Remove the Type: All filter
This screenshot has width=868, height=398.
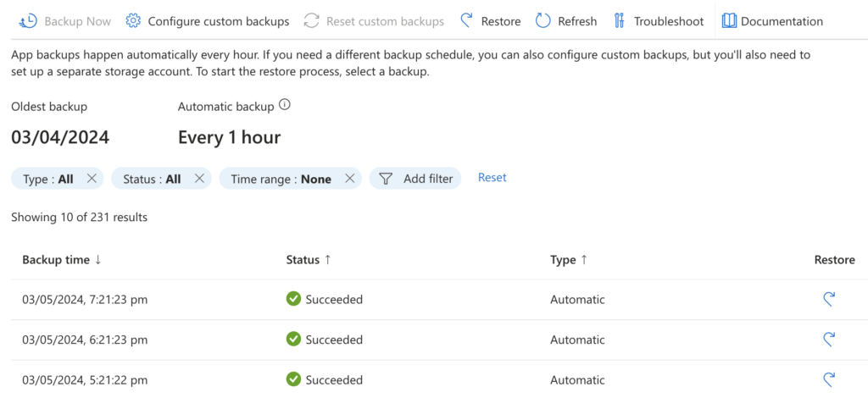(92, 179)
